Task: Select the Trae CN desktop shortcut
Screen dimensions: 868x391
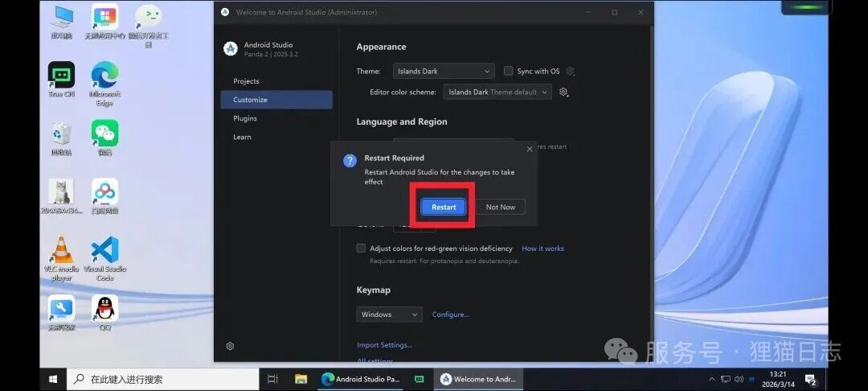Action: (x=61, y=79)
